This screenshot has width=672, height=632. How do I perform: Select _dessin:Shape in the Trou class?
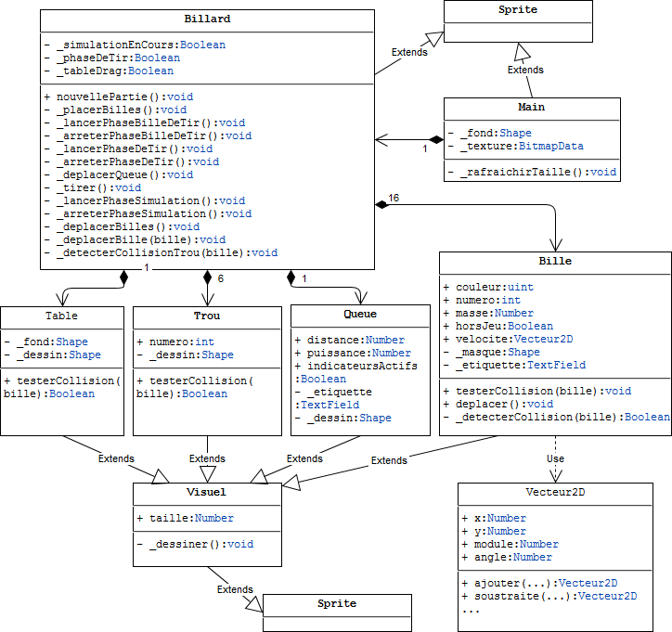pyautogui.click(x=186, y=355)
